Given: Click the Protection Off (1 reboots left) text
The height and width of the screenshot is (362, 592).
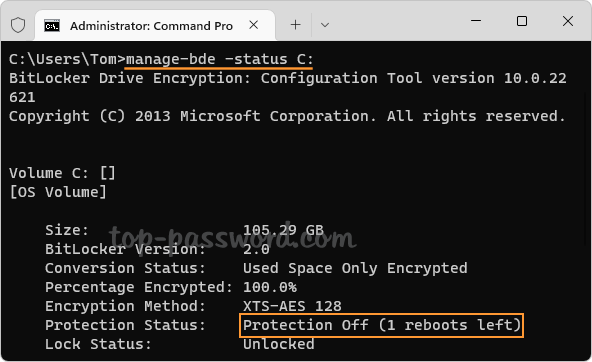Looking at the screenshot, I should pos(381,325).
